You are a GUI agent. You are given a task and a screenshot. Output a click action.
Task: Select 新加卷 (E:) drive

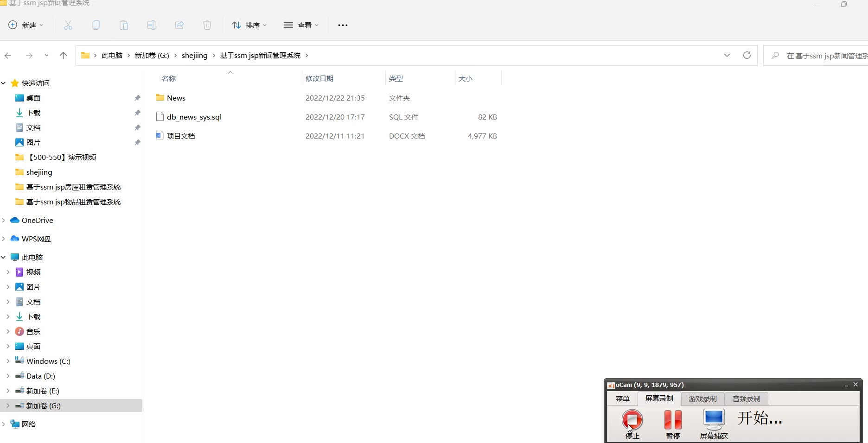(43, 391)
